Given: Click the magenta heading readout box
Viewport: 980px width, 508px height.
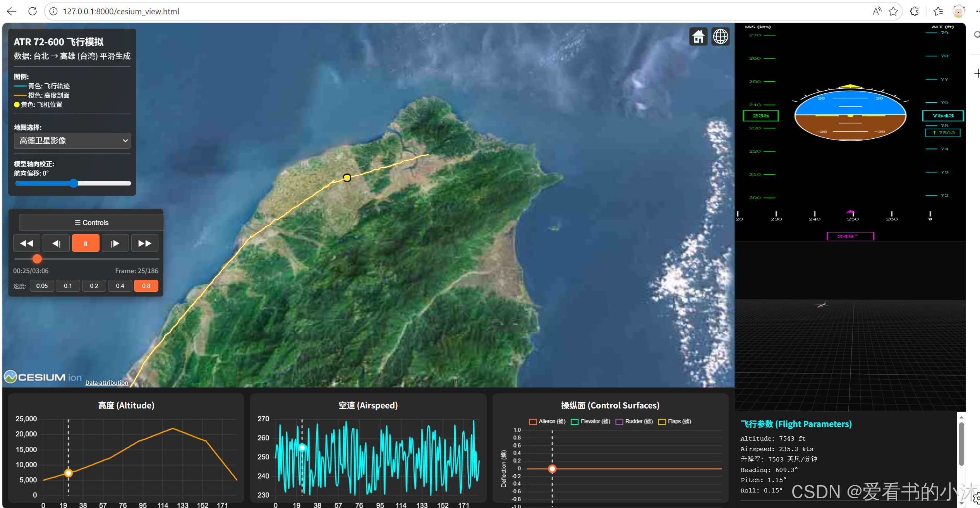Looking at the screenshot, I should coord(850,236).
